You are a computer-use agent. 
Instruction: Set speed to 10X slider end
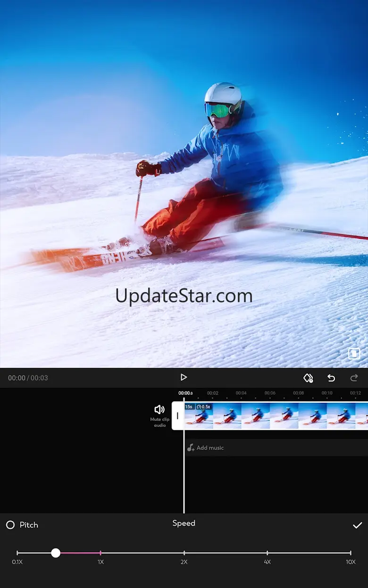[x=351, y=553]
